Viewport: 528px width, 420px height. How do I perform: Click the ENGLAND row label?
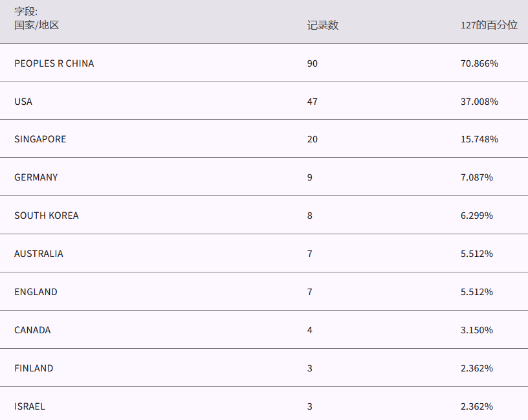[x=36, y=292]
